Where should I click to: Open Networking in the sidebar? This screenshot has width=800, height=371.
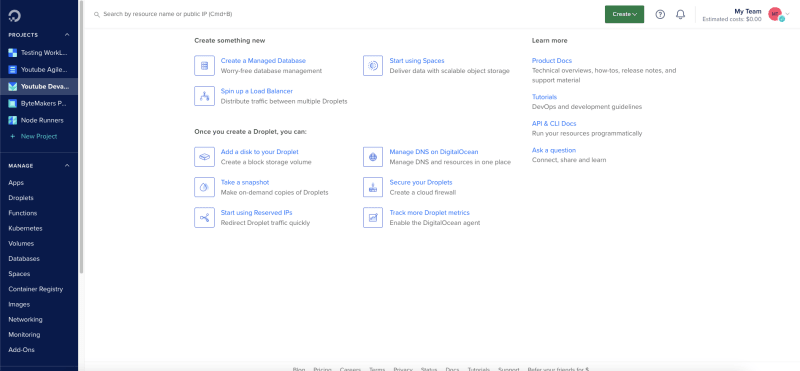click(25, 319)
